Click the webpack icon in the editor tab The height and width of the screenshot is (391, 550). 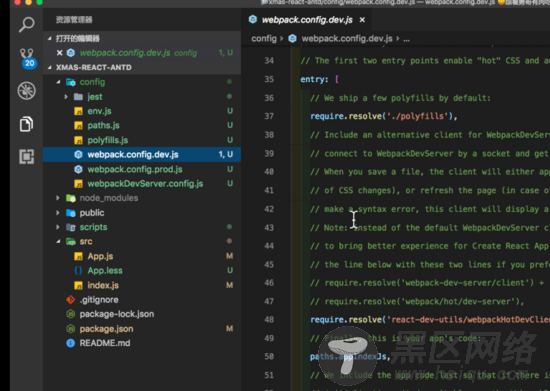pyautogui.click(x=253, y=19)
